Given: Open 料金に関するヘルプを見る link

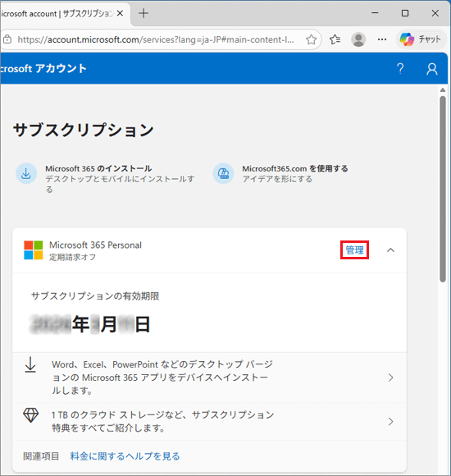Looking at the screenshot, I should click(125, 456).
